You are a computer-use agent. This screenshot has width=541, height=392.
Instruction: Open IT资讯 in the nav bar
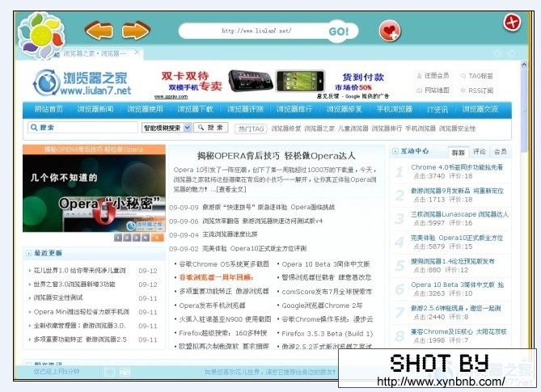pos(437,110)
